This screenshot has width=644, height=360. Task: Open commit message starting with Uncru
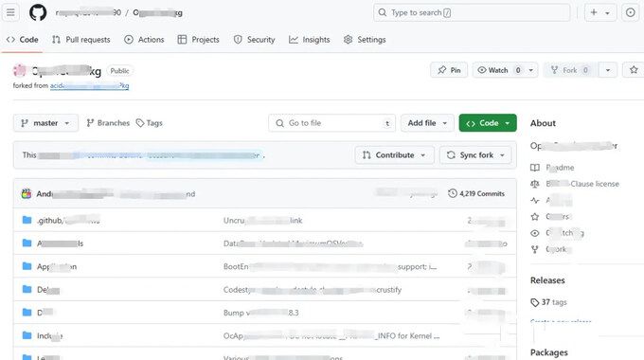pyautogui.click(x=263, y=221)
